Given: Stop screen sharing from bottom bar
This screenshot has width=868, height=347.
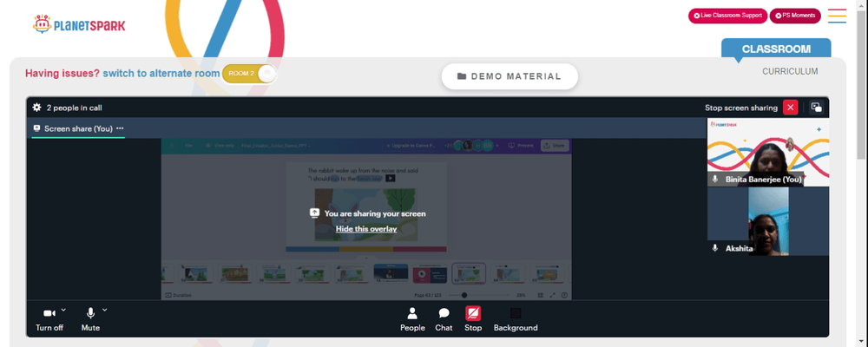Looking at the screenshot, I should pyautogui.click(x=473, y=319).
